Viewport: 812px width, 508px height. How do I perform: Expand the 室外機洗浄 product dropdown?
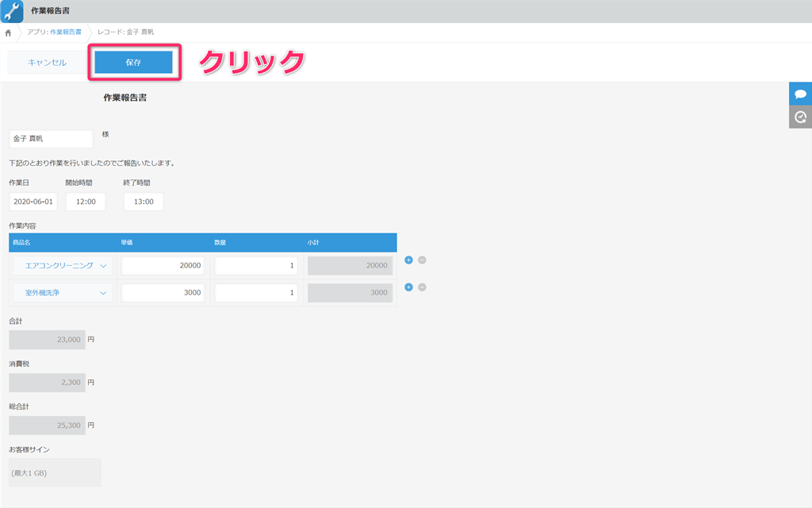coord(63,293)
